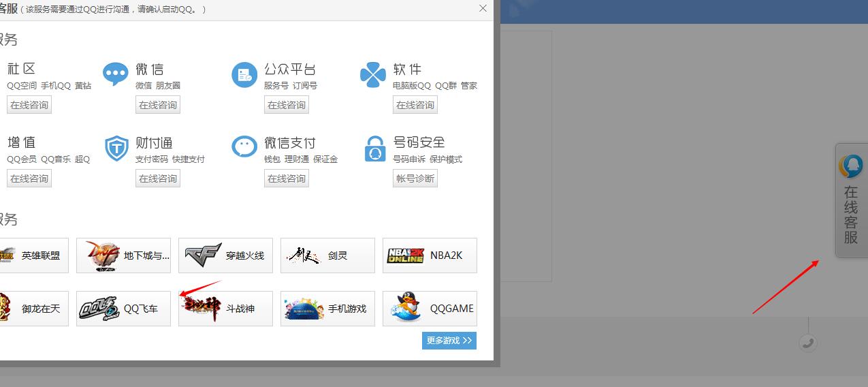The width and height of the screenshot is (868, 387).
Task: Select the 手机游戏 game tile
Action: coord(327,309)
